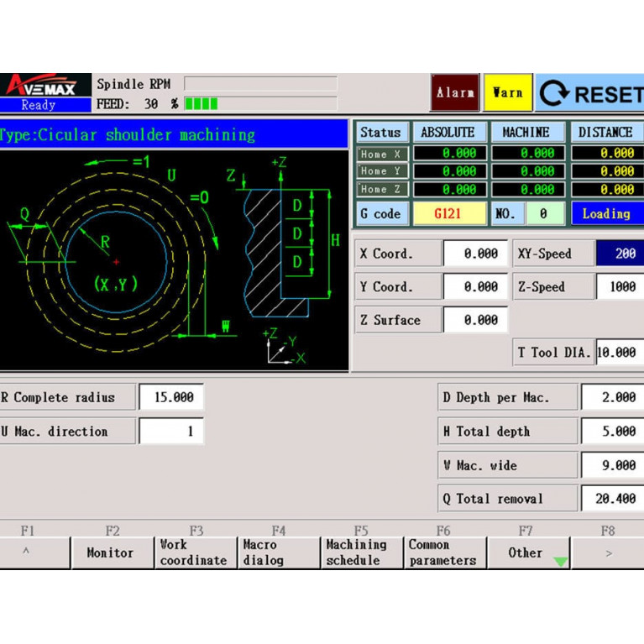This screenshot has height=644, width=644.
Task: Click the green triangle on the Other button
Action: (560, 561)
